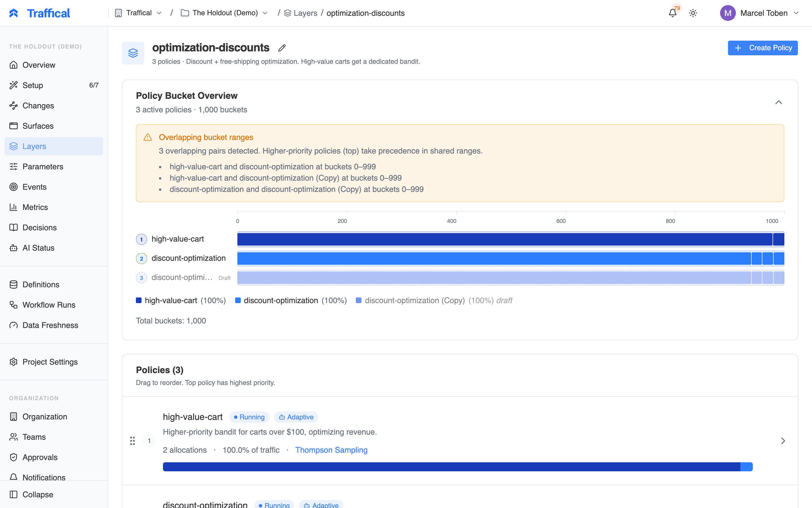This screenshot has height=508, width=812.
Task: Click the 'optimization-discounts' breadcrumb text
Action: [x=365, y=13]
